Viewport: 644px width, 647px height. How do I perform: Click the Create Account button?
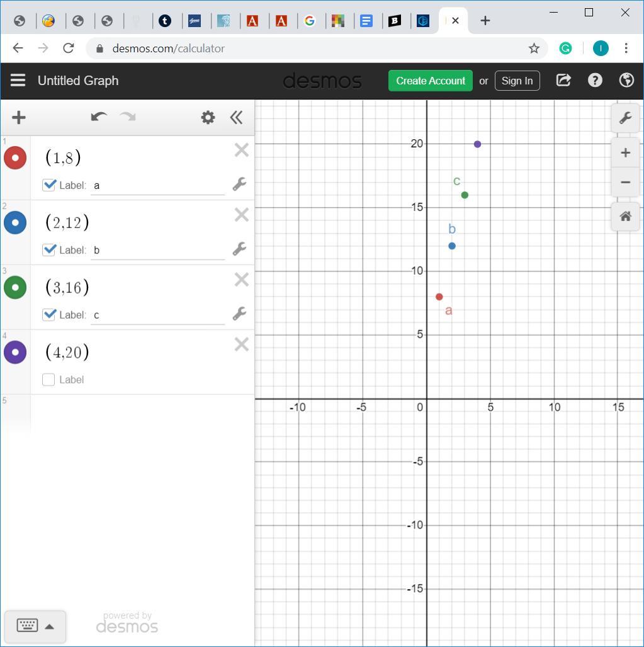click(x=431, y=81)
